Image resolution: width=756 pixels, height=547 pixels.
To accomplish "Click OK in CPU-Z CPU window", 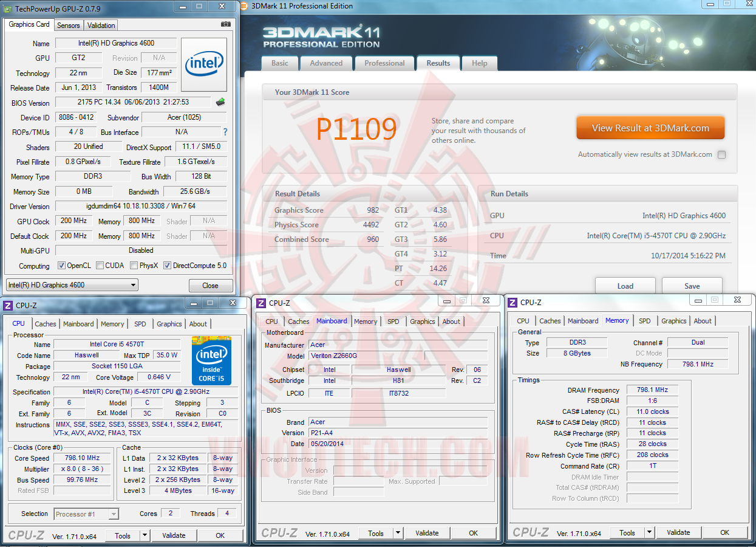I will [220, 535].
